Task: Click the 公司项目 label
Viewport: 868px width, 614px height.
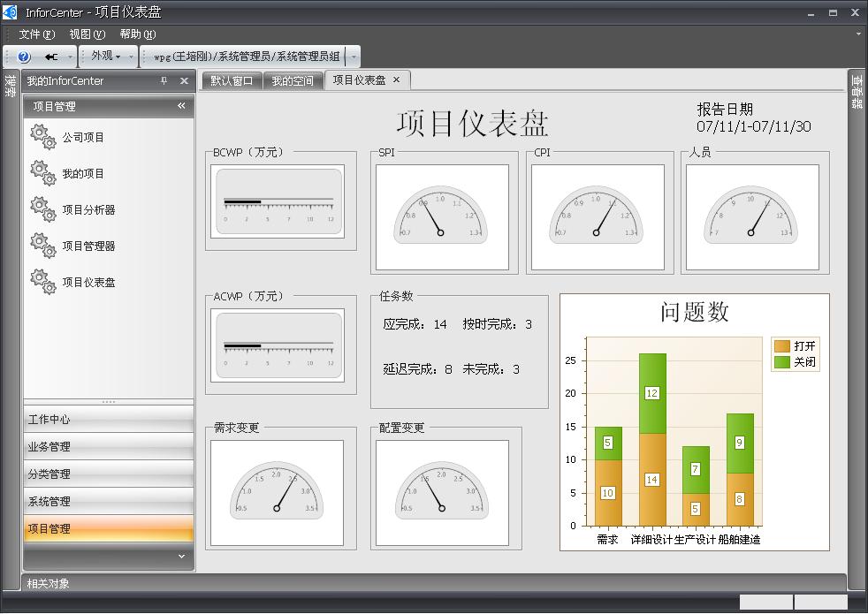Action: (x=83, y=137)
